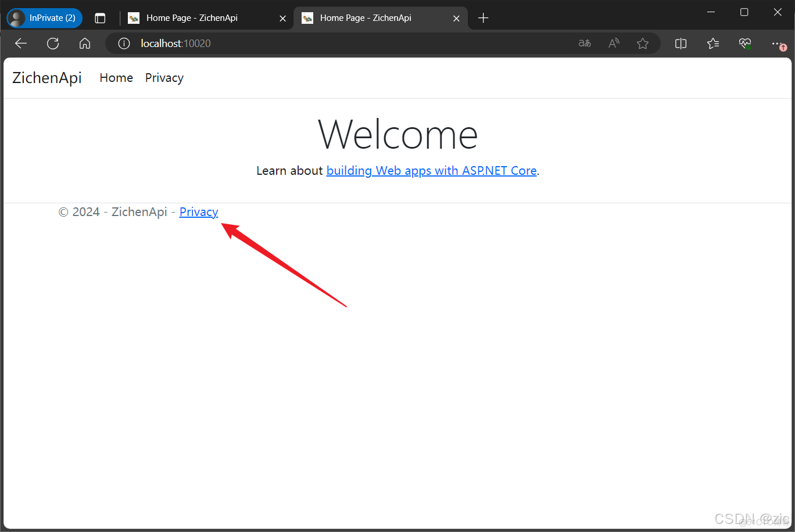Go back with the back arrow
This screenshot has height=532, width=795.
(x=21, y=44)
